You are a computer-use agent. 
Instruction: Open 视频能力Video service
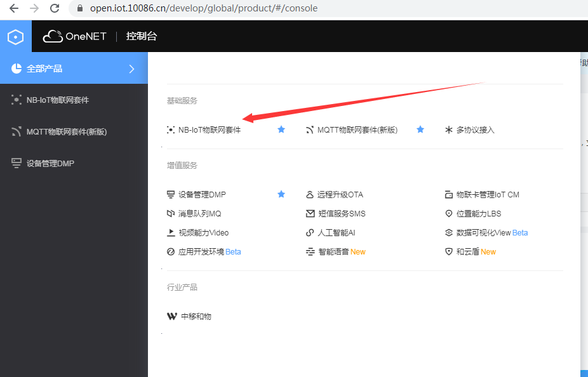(x=204, y=233)
